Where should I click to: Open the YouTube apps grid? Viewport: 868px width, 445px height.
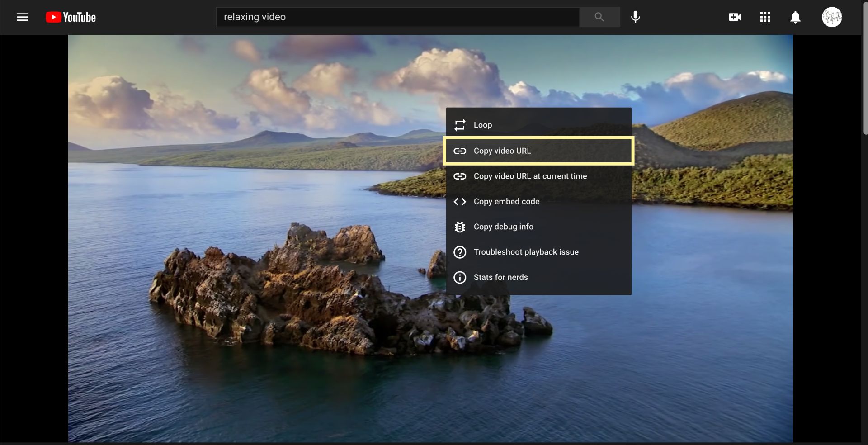765,17
